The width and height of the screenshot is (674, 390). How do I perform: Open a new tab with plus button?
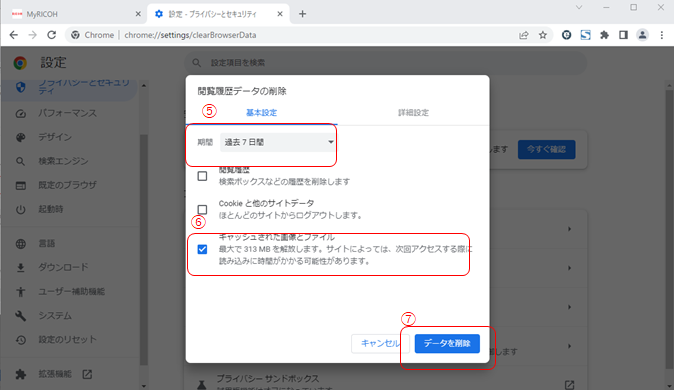click(303, 14)
